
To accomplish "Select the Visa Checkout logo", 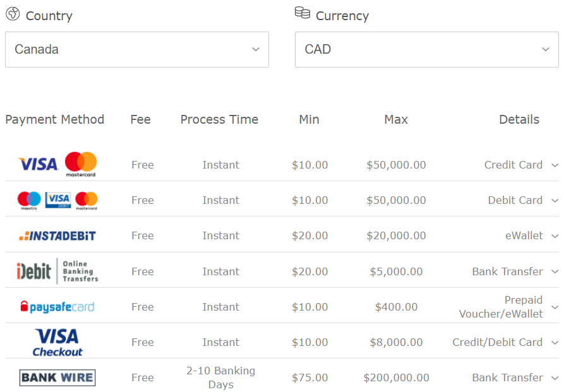I will pos(57,343).
